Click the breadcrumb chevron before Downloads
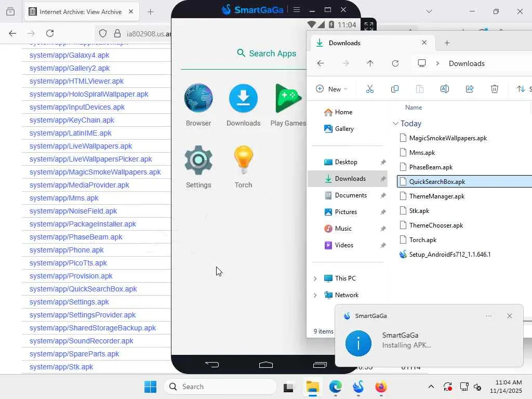The width and height of the screenshot is (532, 399). [437, 63]
